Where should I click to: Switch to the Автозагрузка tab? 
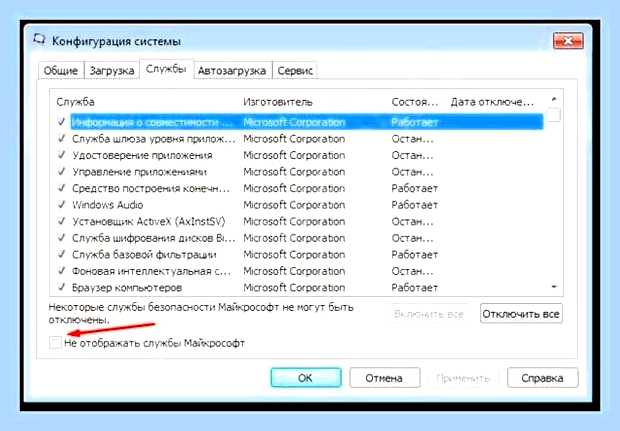click(232, 71)
